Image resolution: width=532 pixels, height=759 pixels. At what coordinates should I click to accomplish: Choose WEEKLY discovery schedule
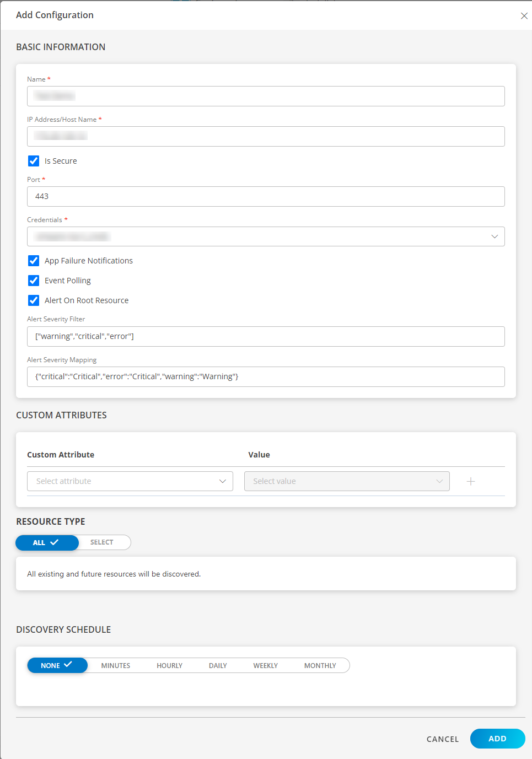pyautogui.click(x=265, y=665)
